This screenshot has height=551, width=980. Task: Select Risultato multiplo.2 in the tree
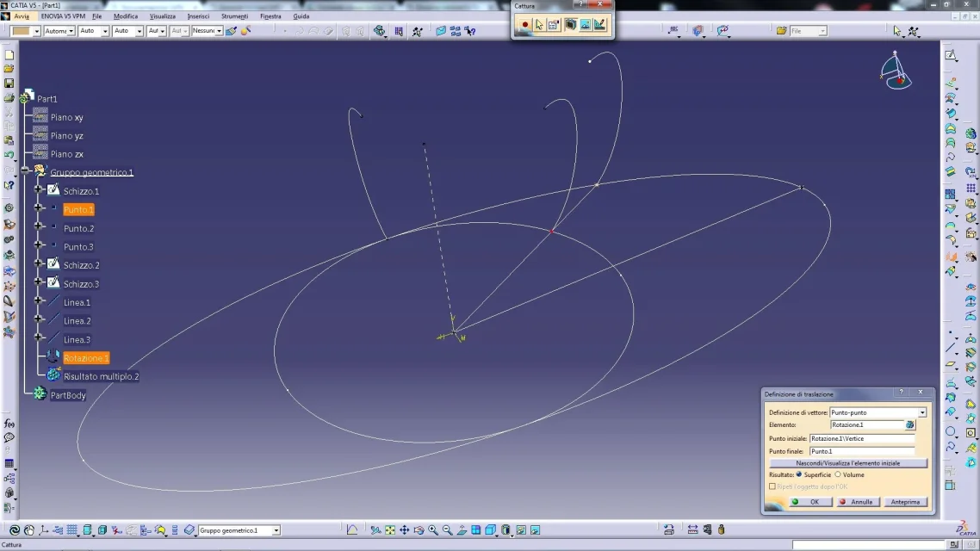pos(102,377)
